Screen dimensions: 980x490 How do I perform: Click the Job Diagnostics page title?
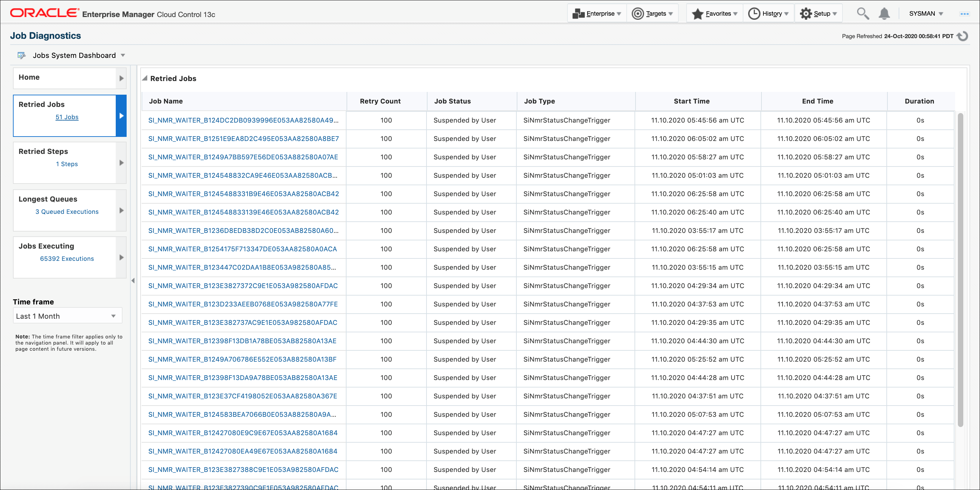[x=46, y=36]
